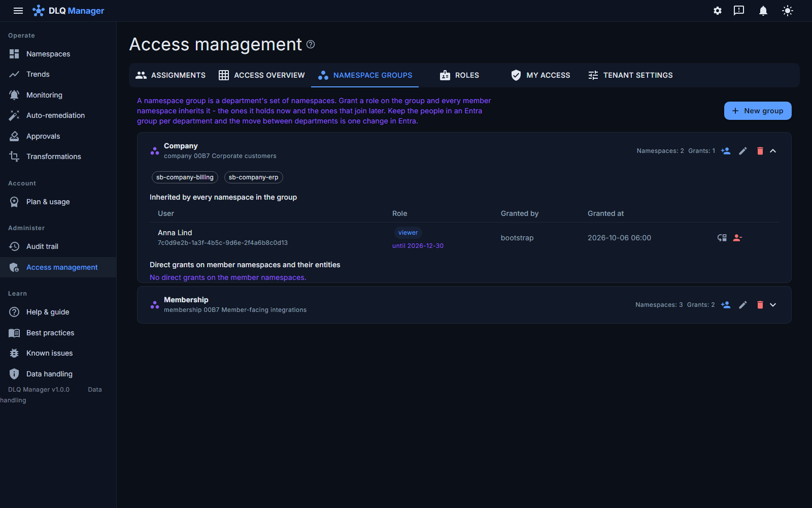Add a grant to Membership group

(726, 305)
